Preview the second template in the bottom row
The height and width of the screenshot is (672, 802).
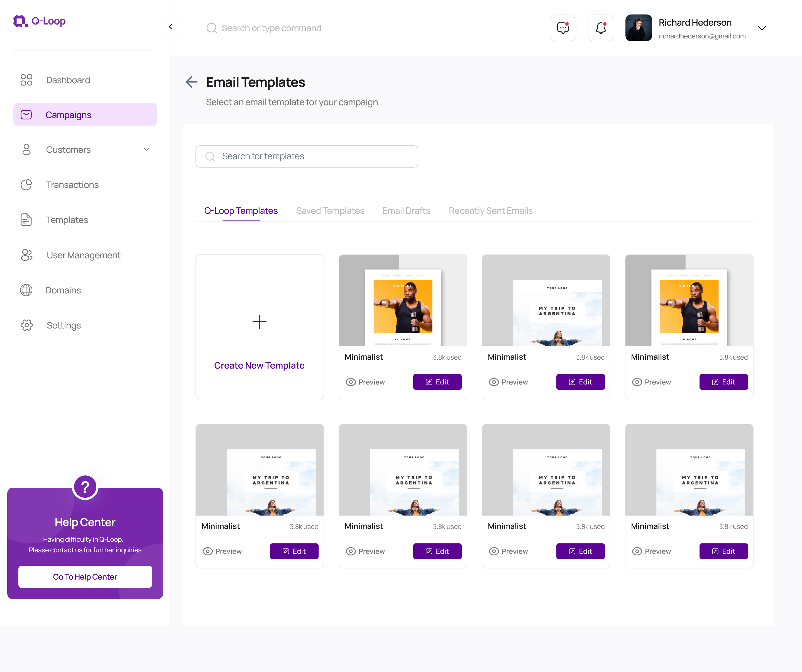click(x=365, y=551)
